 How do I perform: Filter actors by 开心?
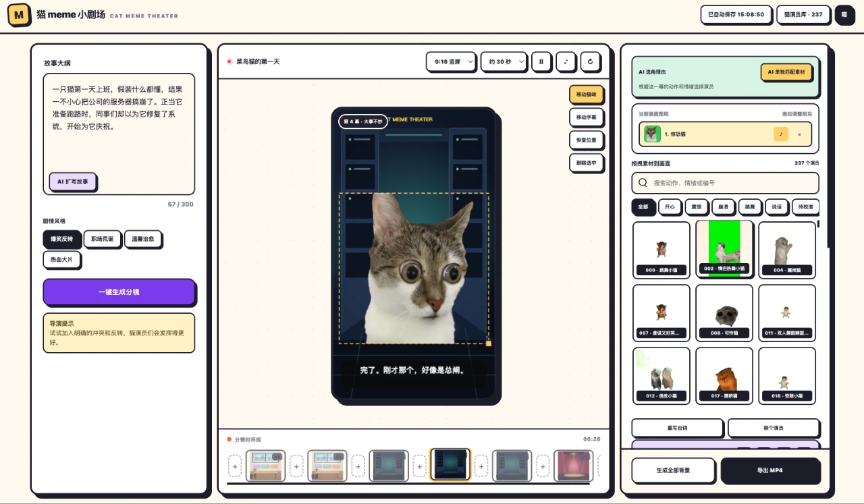tap(670, 206)
